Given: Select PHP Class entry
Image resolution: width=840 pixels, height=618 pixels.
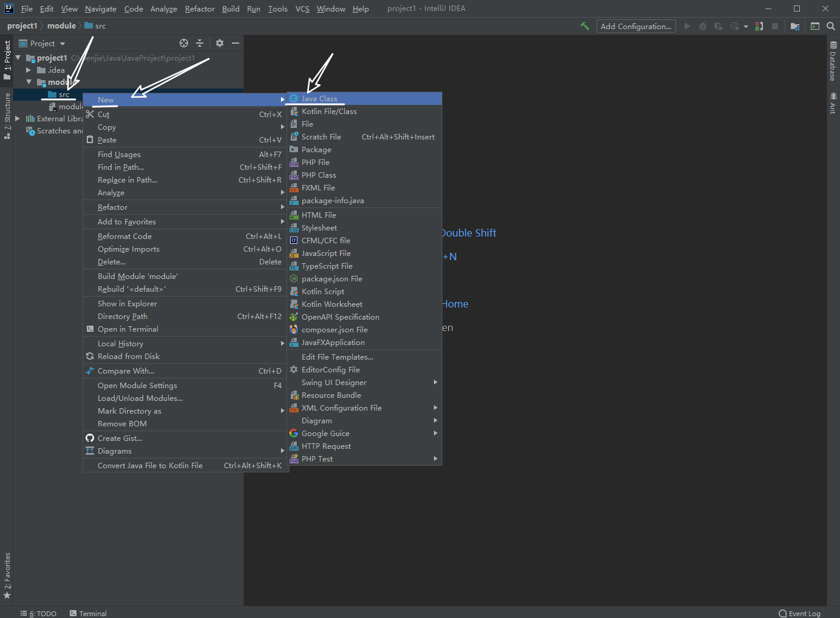Looking at the screenshot, I should pos(364,175).
